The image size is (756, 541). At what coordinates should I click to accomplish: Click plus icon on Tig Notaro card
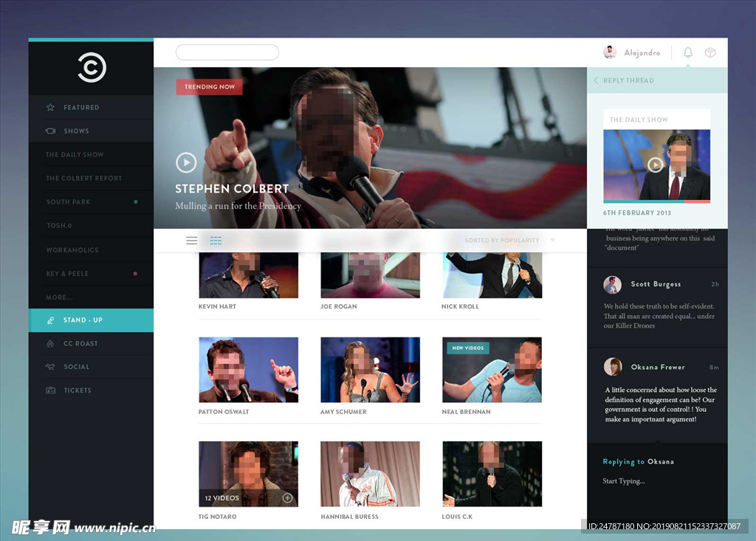287,497
